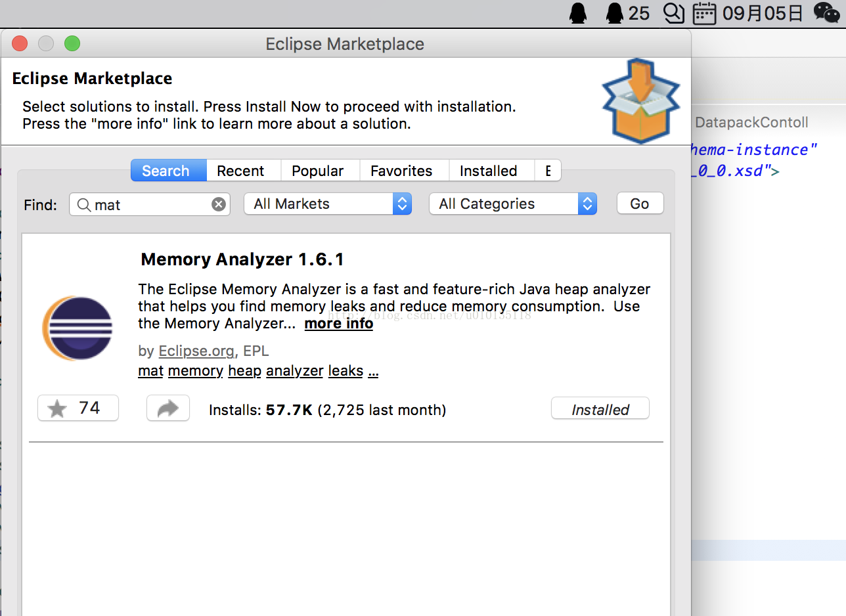This screenshot has height=616, width=846.
Task: Click the Installed button for Memory Analyzer
Action: [600, 408]
